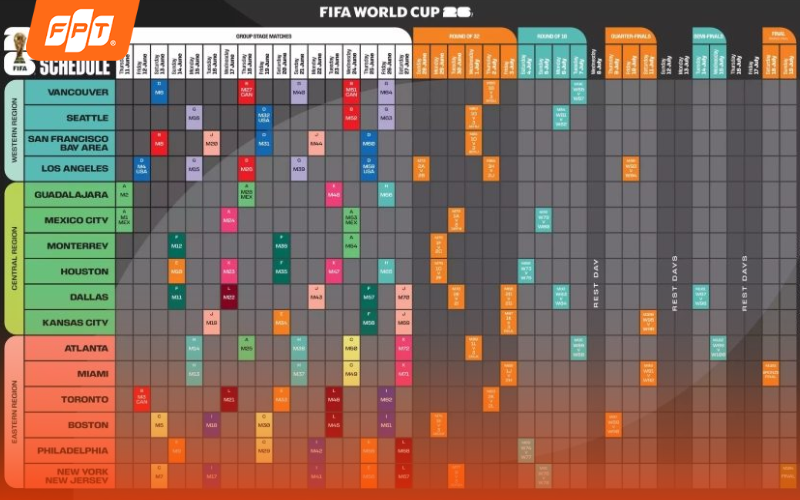Click the Eastern Region sidebar label
This screenshot has width=800, height=500.
14,412
